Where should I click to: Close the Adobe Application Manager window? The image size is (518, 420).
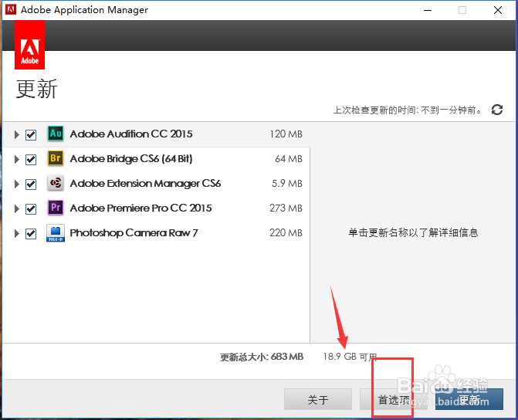pyautogui.click(x=498, y=10)
